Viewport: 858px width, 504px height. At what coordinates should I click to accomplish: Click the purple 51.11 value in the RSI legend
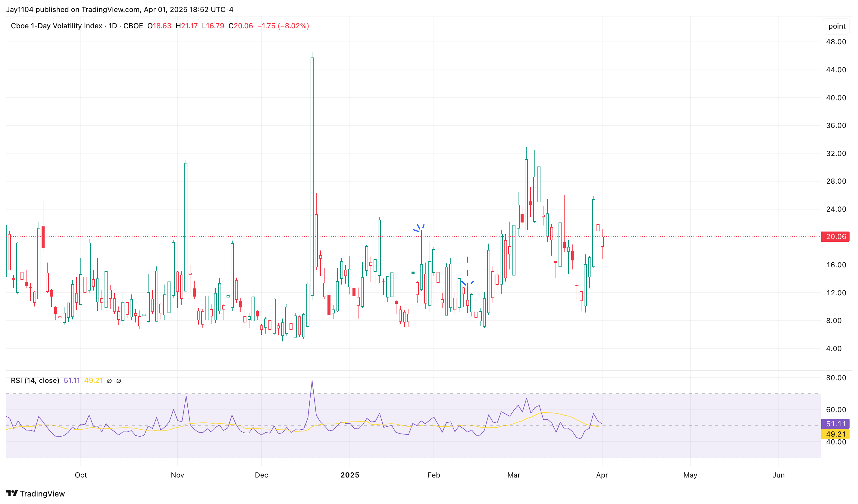(x=71, y=381)
